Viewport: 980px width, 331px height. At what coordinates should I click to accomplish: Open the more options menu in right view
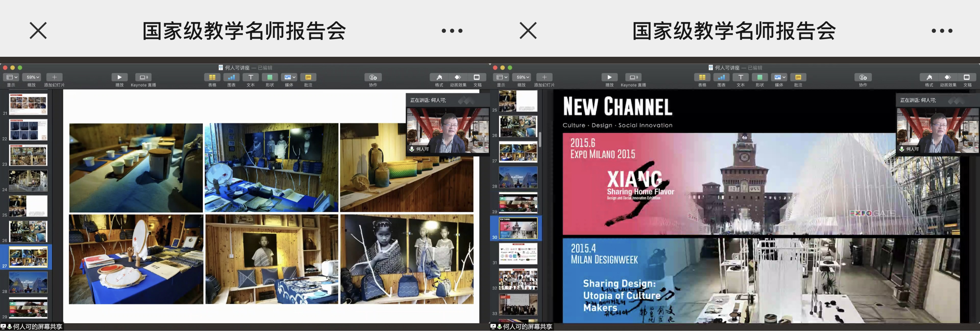tap(942, 31)
